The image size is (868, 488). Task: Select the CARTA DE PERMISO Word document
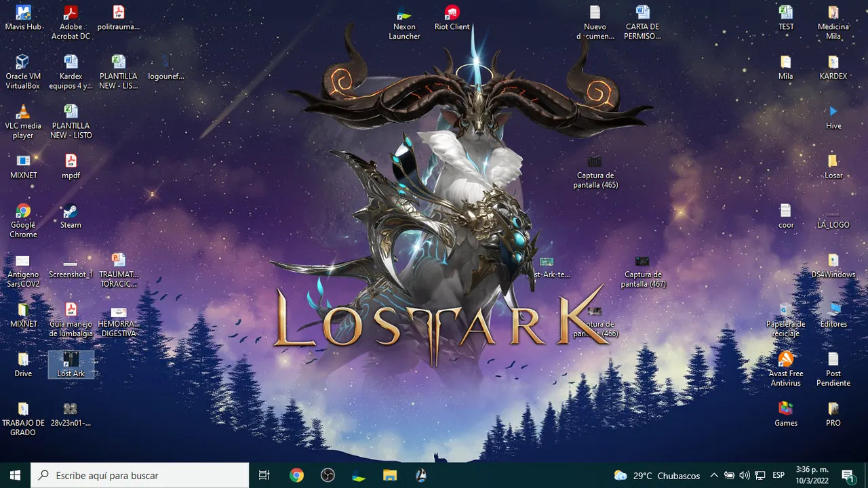[x=642, y=22]
